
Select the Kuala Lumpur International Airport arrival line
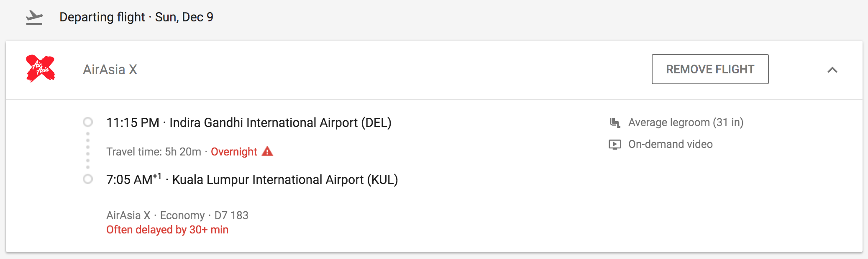click(252, 180)
